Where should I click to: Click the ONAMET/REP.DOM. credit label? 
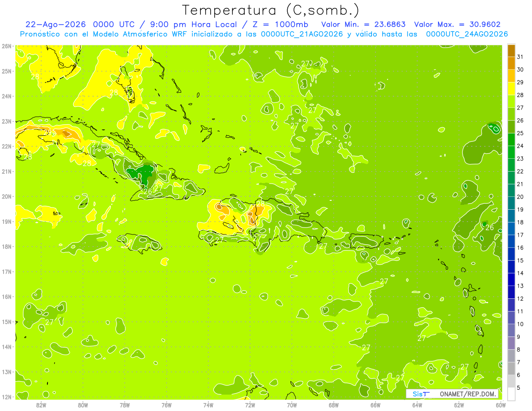coord(469,394)
